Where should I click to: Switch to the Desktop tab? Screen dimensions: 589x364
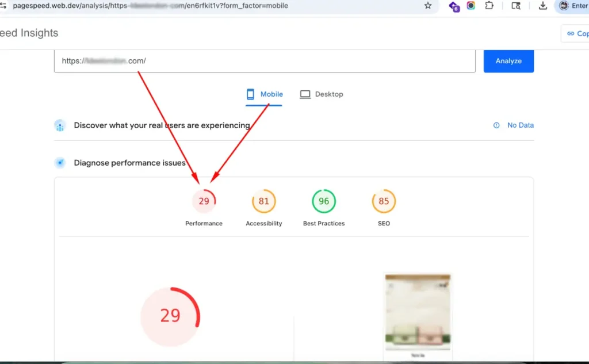pos(322,94)
